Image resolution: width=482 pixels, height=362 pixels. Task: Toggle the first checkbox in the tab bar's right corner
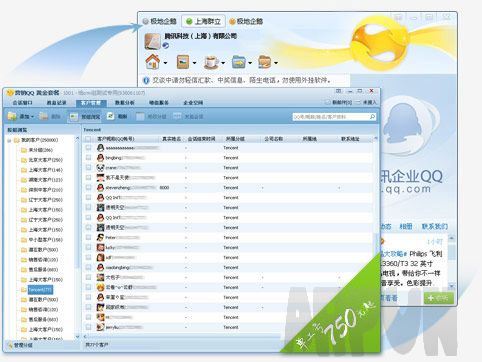point(328,102)
